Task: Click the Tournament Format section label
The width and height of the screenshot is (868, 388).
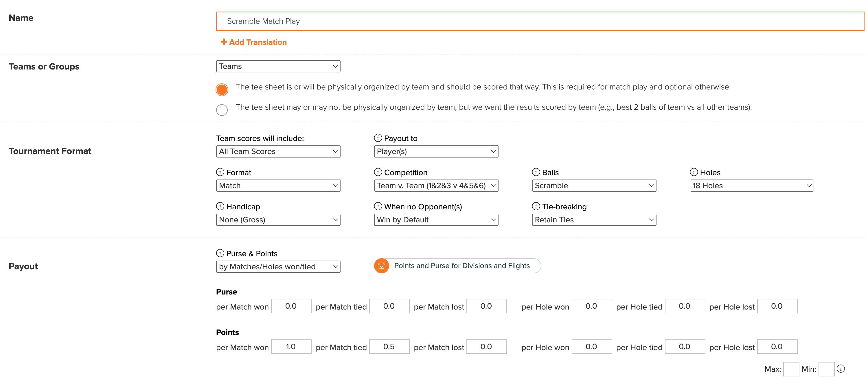Action: 50,151
